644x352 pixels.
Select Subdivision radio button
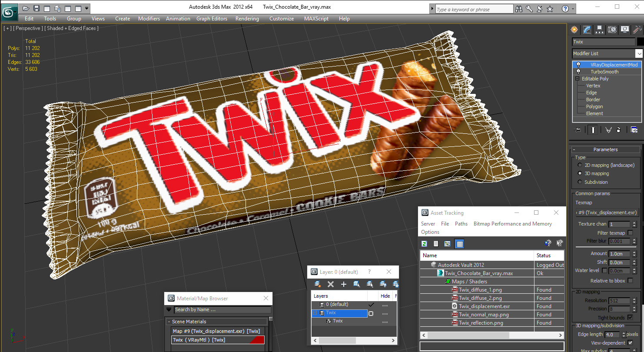(x=580, y=182)
